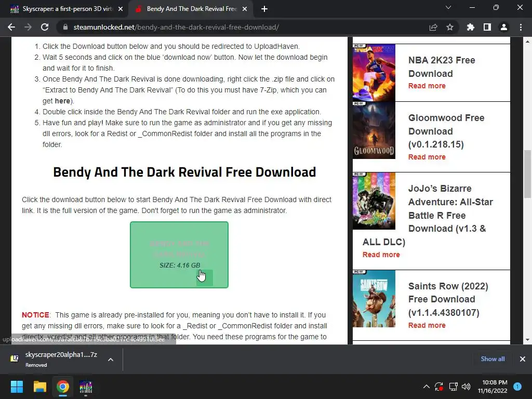Read more about Gloomwood

(427, 157)
